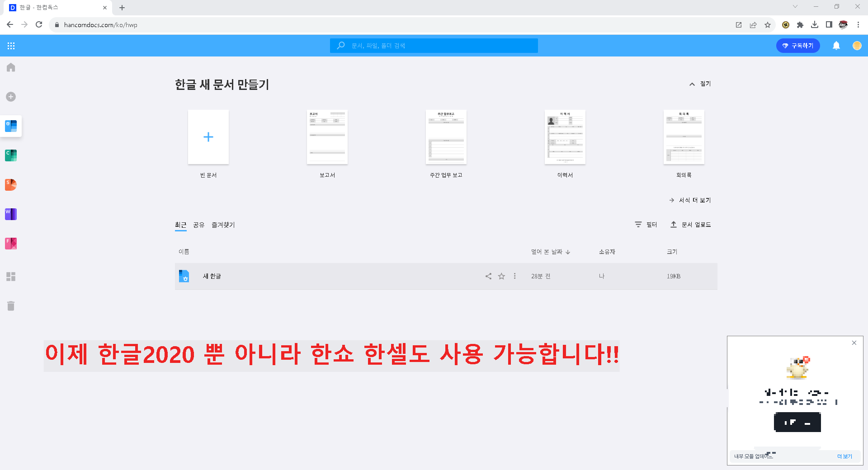Switch to the 공유 tab
868x470 pixels.
tap(199, 225)
